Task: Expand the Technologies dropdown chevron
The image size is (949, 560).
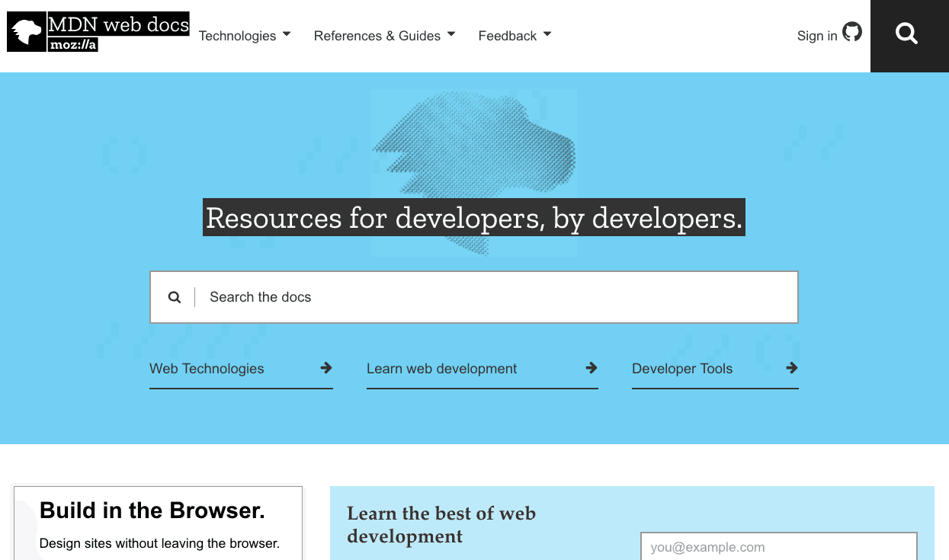Action: [287, 34]
